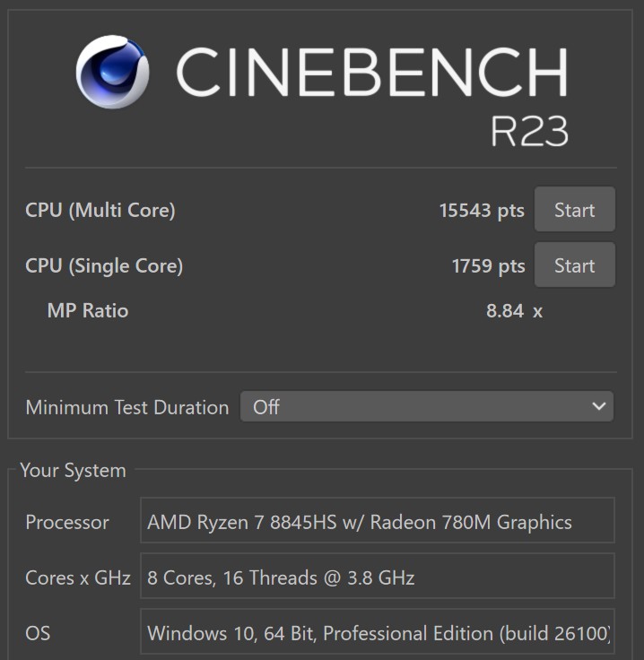Click the Cores x GHz label
The image size is (644, 660).
(x=78, y=577)
